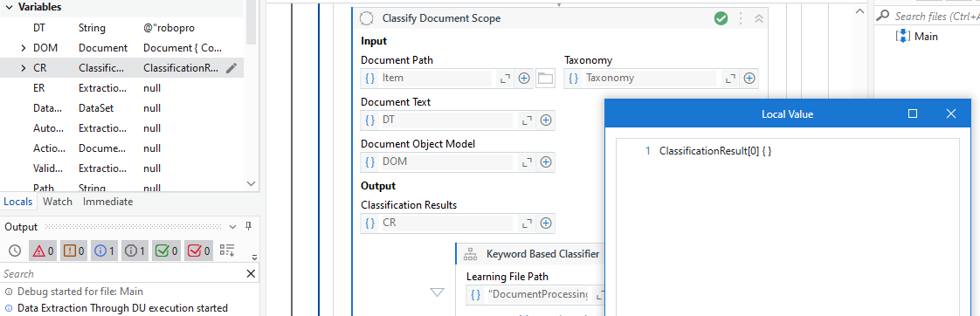Click the Classification Results field containing CR
Viewport: 980px width, 316px height.
click(x=447, y=223)
